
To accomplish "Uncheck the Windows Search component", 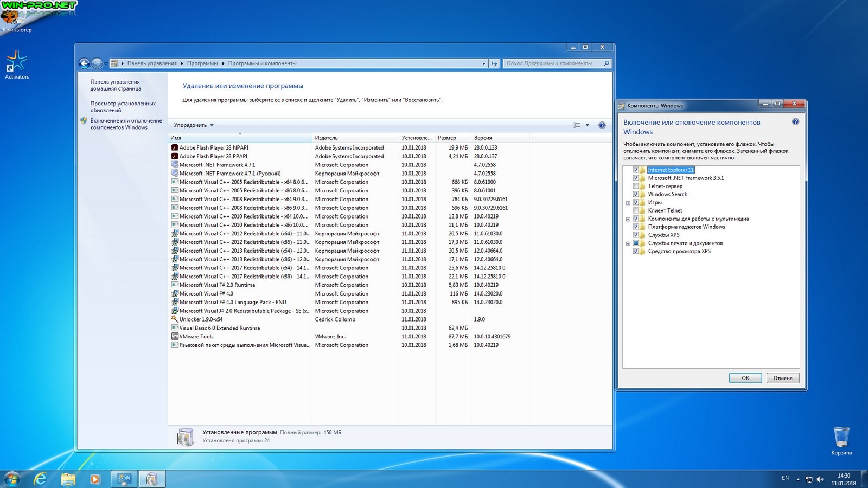I will click(x=636, y=194).
